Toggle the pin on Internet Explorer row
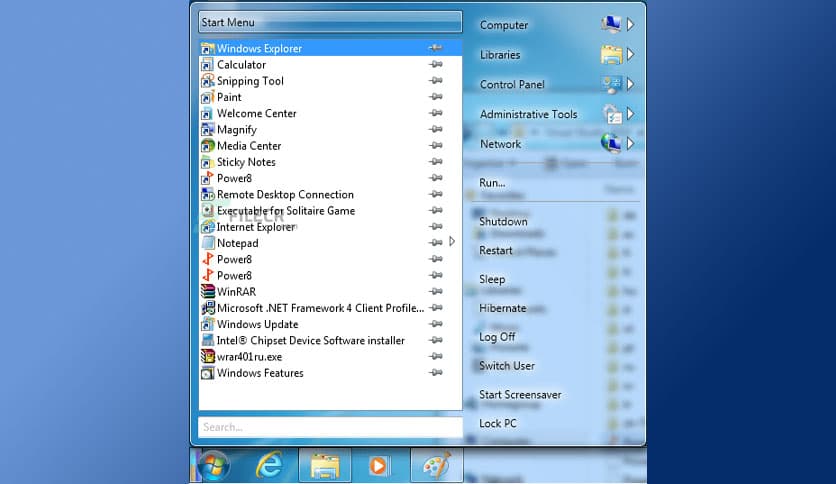Image resolution: width=836 pixels, height=484 pixels. point(436,227)
